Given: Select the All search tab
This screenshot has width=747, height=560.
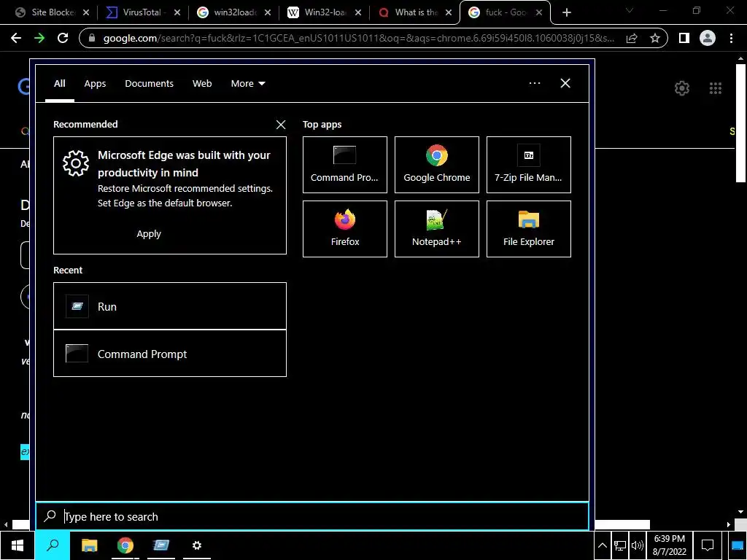Looking at the screenshot, I should tap(60, 84).
